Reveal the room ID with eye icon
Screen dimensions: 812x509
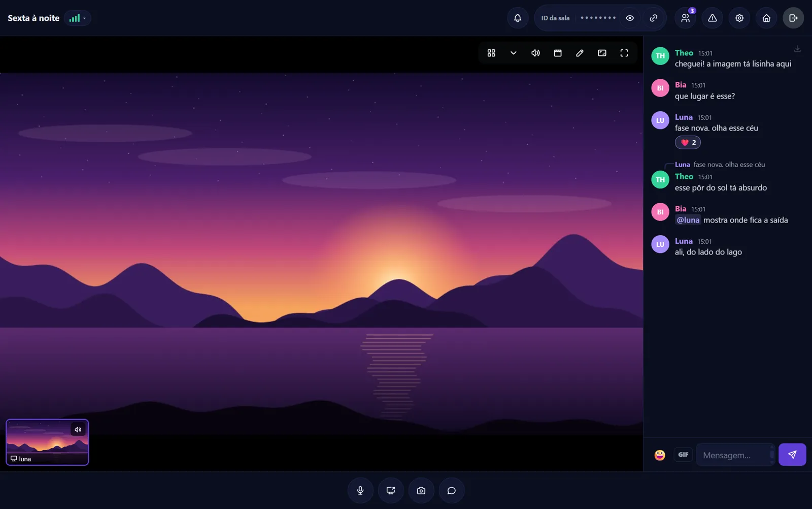(630, 18)
